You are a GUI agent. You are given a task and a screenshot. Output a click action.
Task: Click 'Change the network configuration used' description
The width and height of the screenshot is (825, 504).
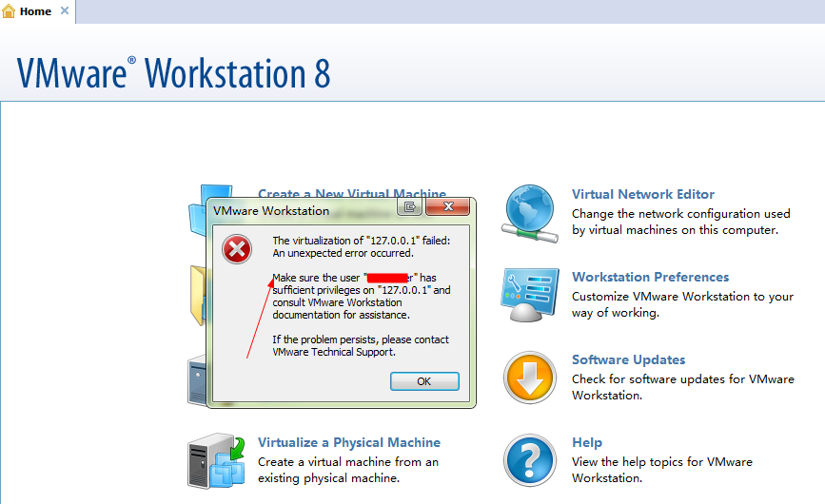680,214
